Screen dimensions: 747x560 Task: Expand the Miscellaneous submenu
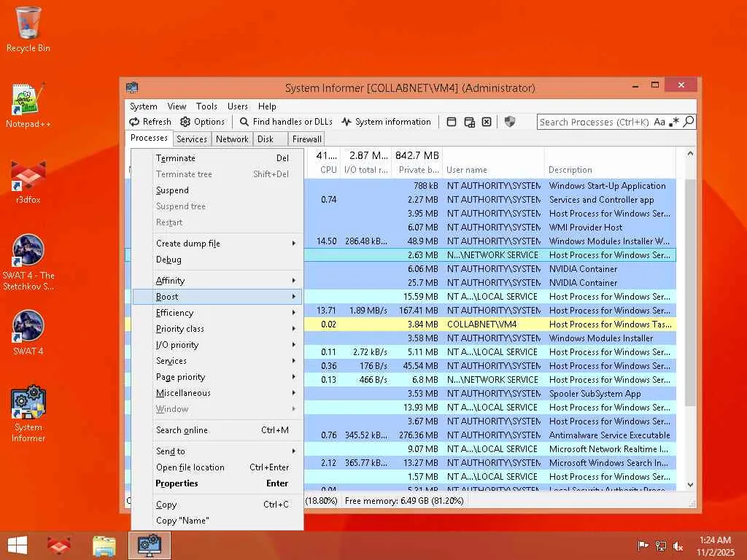pyautogui.click(x=217, y=393)
